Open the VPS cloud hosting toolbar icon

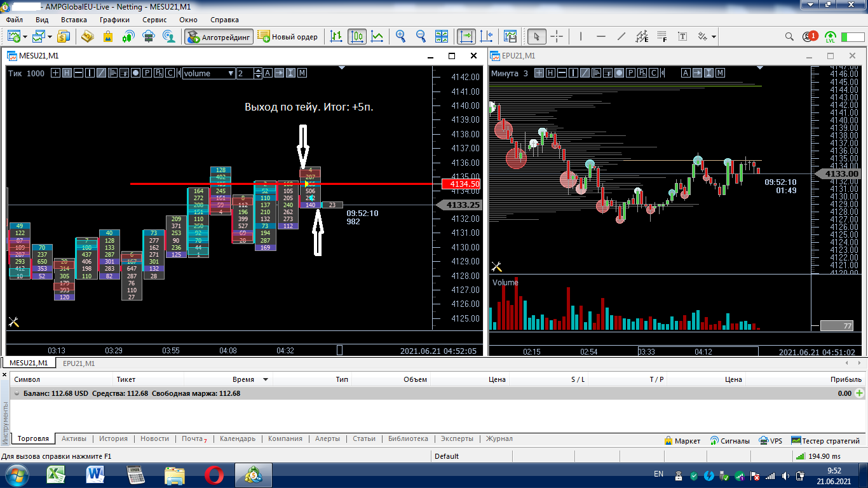[149, 36]
